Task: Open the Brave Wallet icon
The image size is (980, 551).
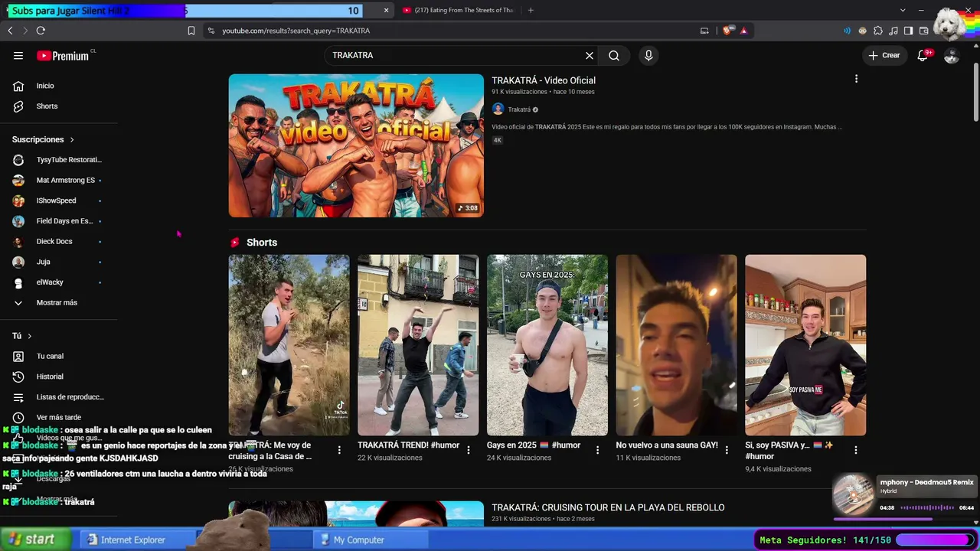Action: point(923,31)
